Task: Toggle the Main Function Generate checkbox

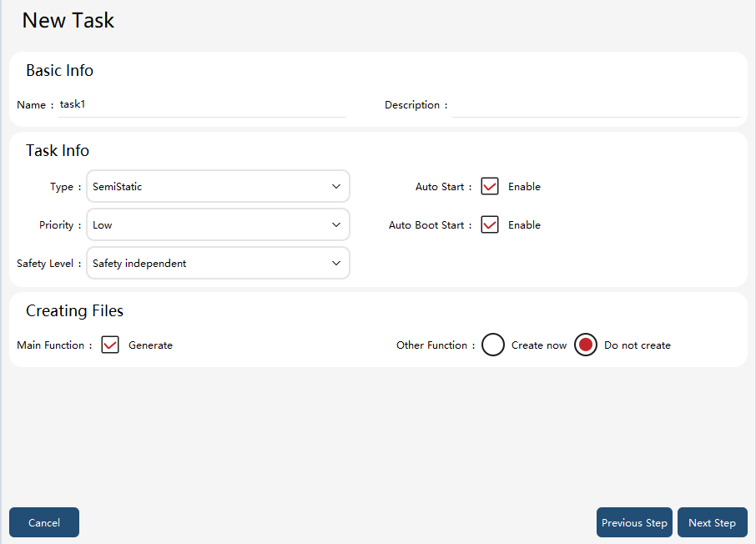Action: click(x=110, y=345)
